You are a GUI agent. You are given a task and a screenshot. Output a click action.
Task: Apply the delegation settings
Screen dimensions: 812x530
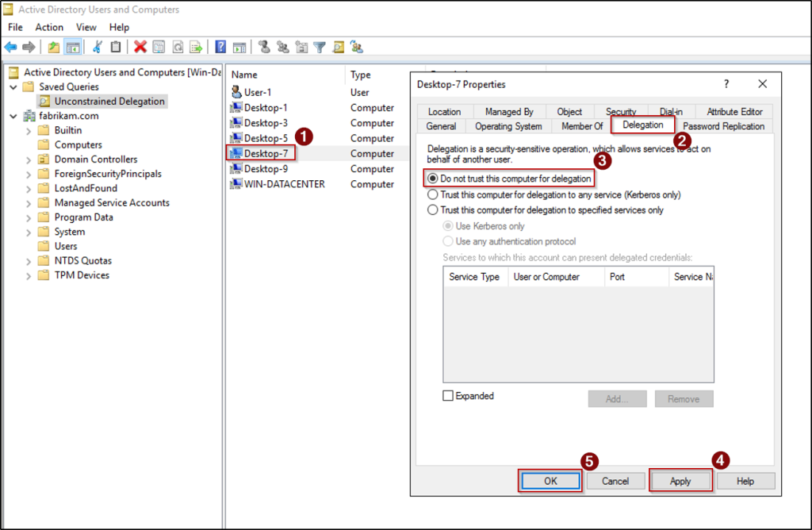pyautogui.click(x=680, y=480)
